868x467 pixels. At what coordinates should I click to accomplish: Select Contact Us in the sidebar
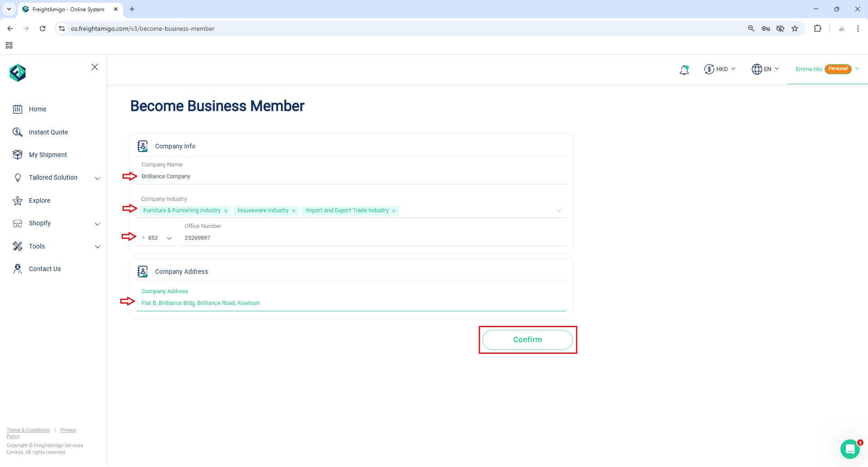click(x=45, y=269)
